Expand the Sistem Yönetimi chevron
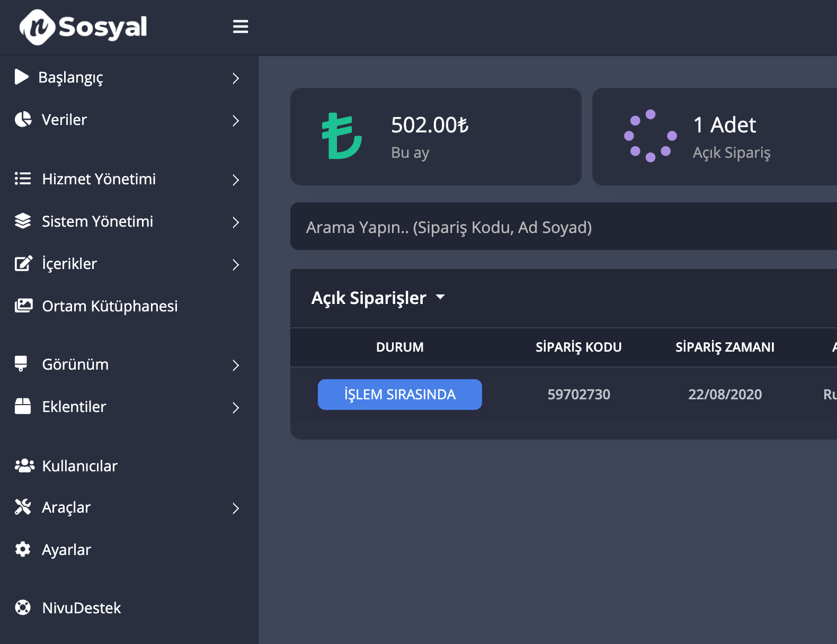Screen dimensions: 837x644 tap(236, 222)
